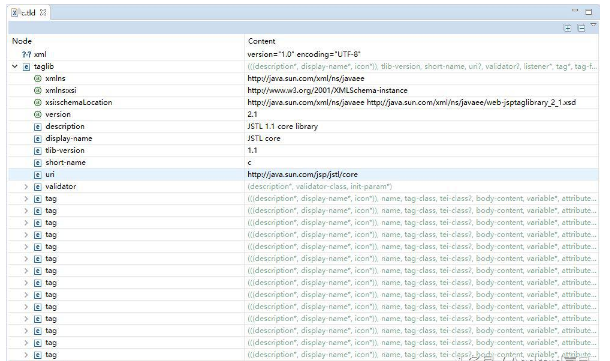Click the validator element icon
This screenshot has width=610, height=361.
point(38,187)
